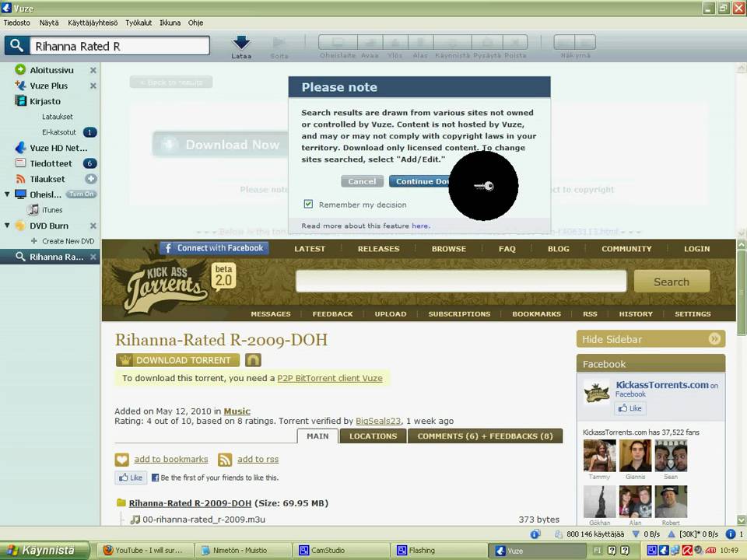
Task: Click download speed arrow in status bar
Action: [636, 534]
